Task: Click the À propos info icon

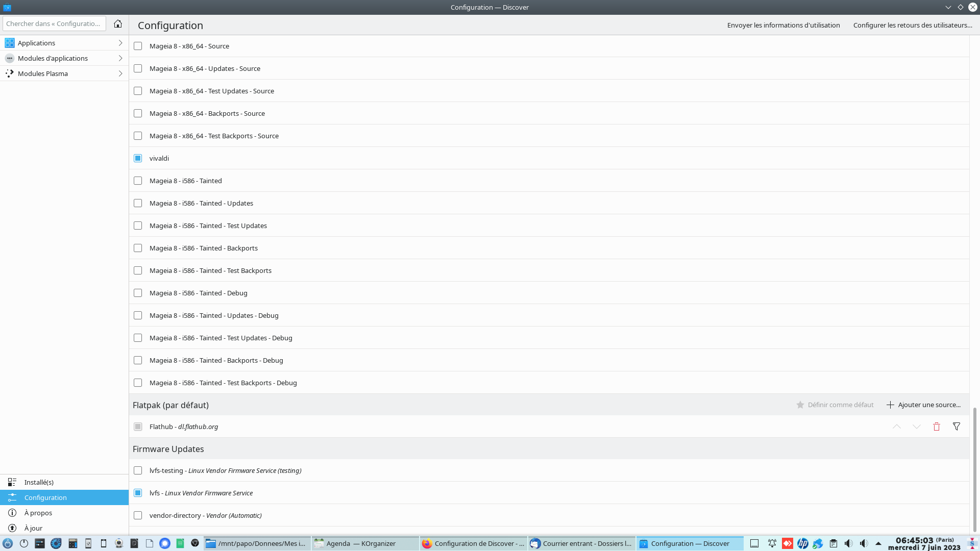Action: [12, 513]
